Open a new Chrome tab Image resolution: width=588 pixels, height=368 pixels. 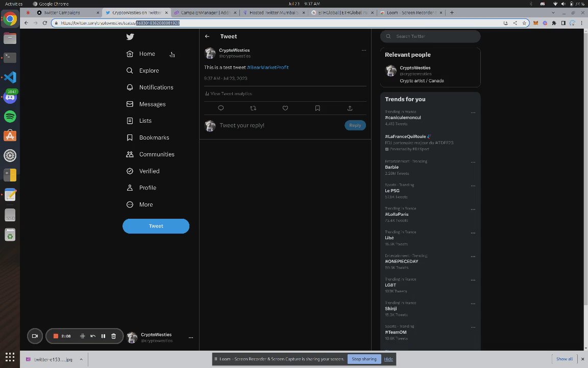(x=452, y=13)
